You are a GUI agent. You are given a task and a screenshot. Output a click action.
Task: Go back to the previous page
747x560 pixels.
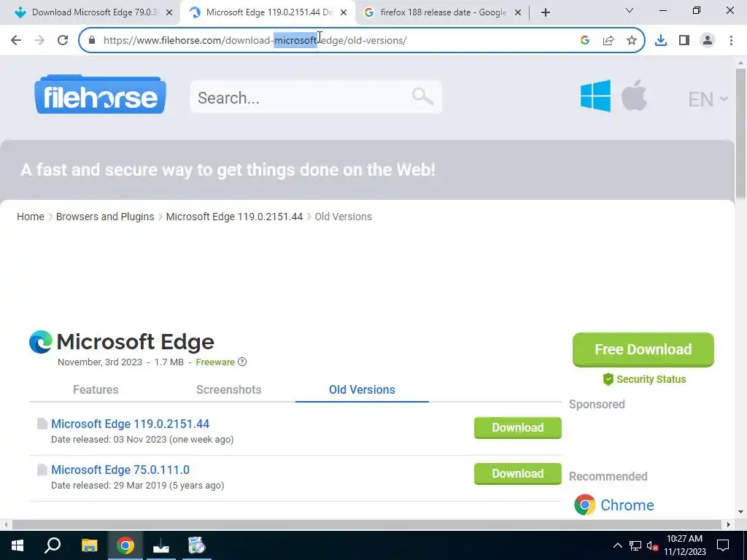[x=16, y=41]
